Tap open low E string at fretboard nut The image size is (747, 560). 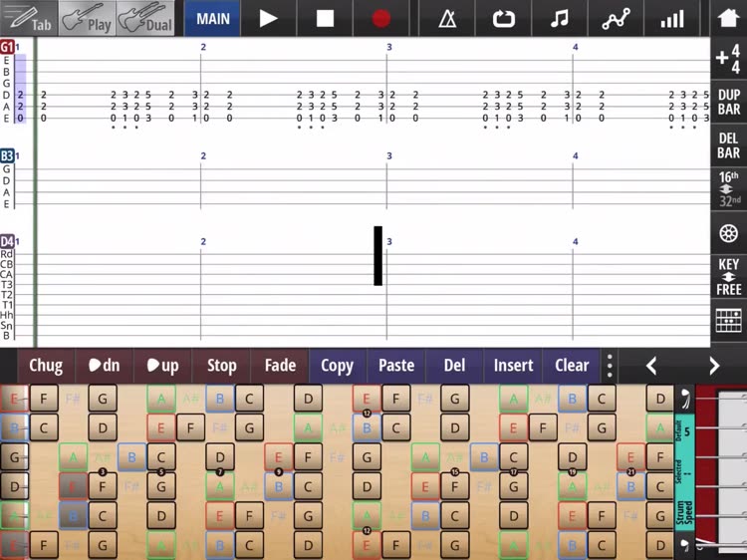[x=13, y=544]
